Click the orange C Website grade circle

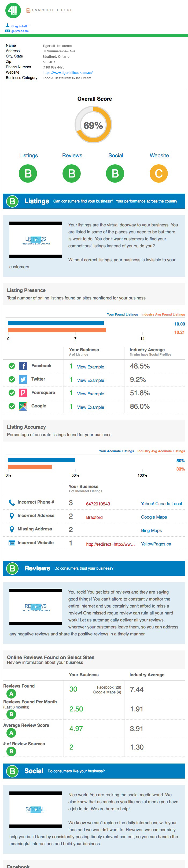tap(159, 173)
